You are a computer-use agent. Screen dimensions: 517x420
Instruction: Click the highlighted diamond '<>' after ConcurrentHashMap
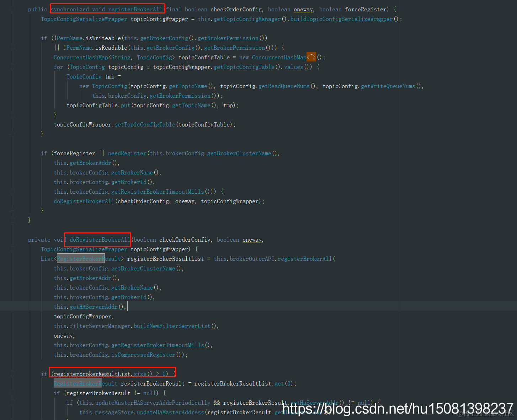[x=311, y=57]
